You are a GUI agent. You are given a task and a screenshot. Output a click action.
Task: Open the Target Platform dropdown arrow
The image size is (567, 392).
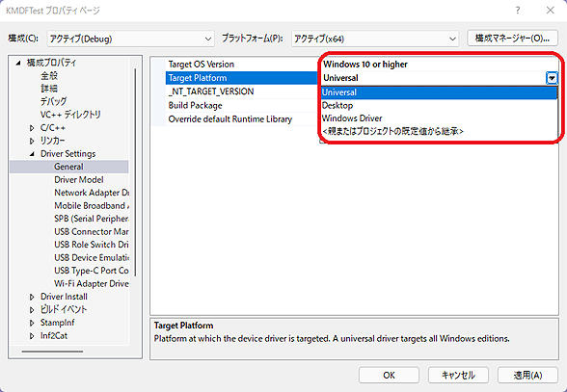(552, 78)
